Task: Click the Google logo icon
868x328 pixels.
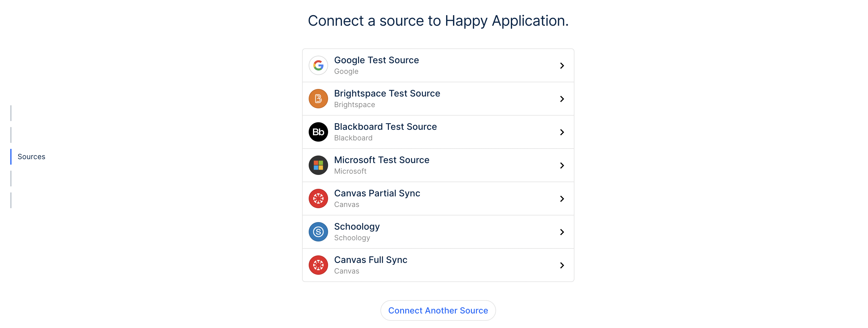Action: click(318, 65)
